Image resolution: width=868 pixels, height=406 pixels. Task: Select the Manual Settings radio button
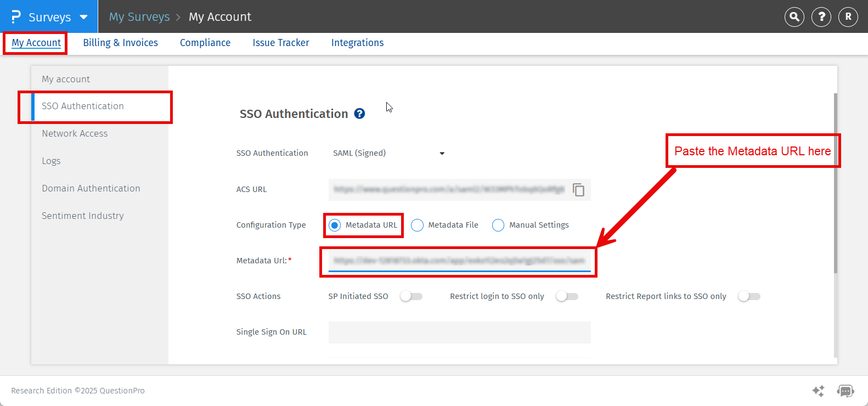tap(498, 225)
